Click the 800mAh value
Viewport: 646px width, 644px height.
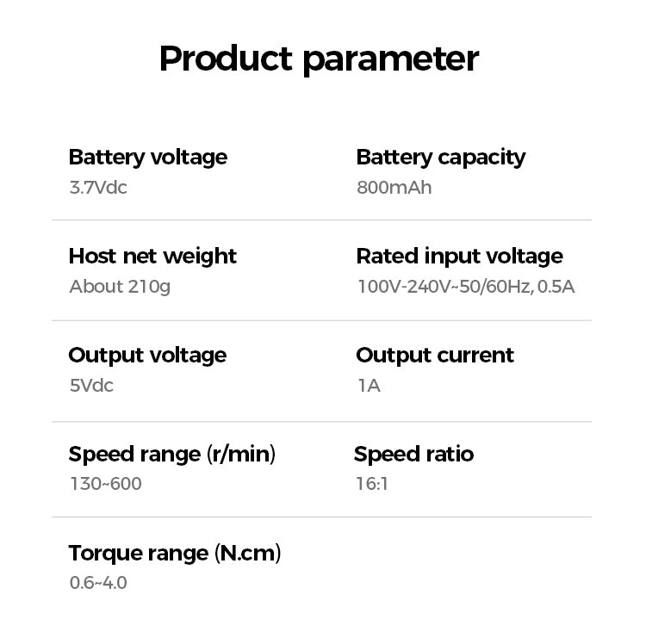coord(394,188)
